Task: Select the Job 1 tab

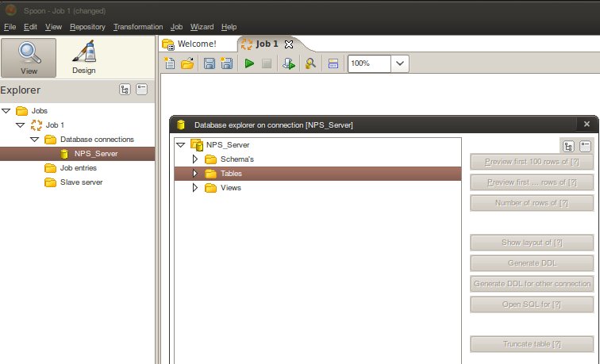Action: 267,44
